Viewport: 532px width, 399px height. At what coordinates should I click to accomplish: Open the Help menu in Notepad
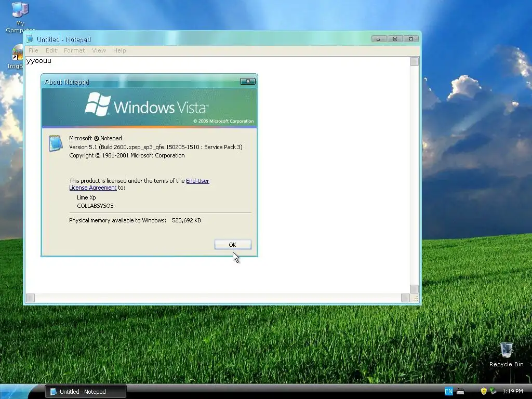click(119, 50)
